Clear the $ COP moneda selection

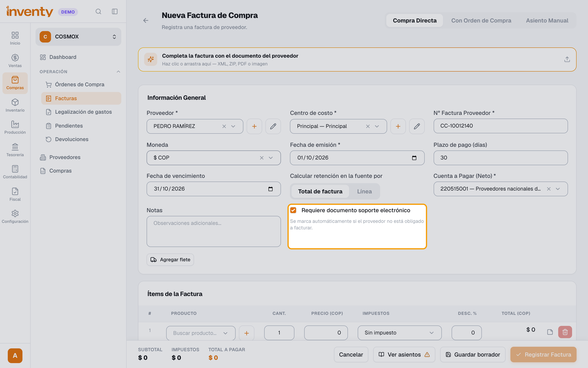(x=262, y=158)
